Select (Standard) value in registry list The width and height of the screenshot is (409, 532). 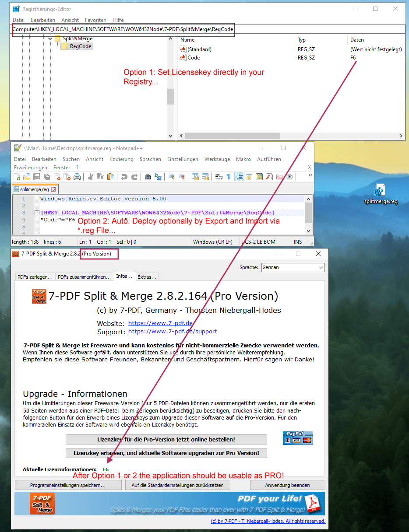[199, 49]
